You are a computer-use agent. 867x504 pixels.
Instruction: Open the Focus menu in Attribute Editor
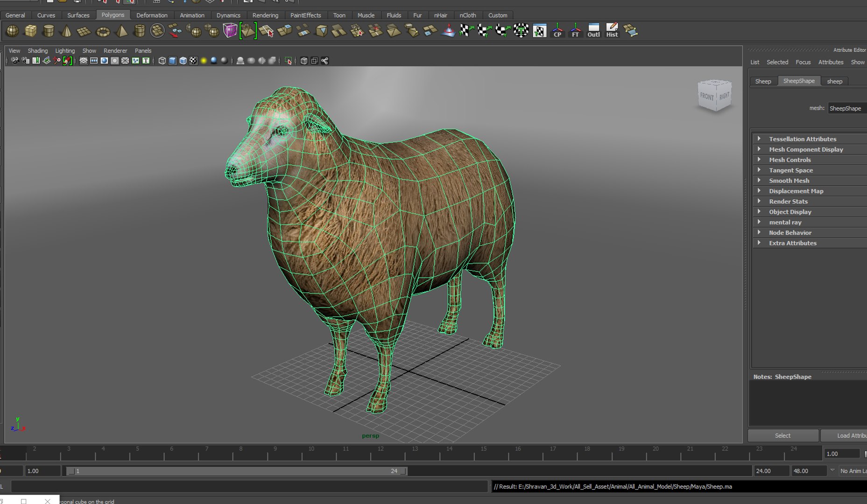803,62
